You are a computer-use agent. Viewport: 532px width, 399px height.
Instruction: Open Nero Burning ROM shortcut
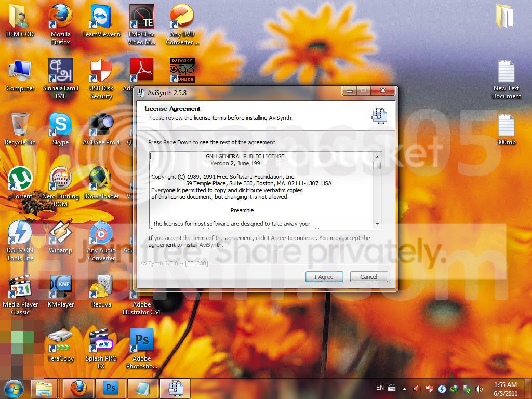60,186
